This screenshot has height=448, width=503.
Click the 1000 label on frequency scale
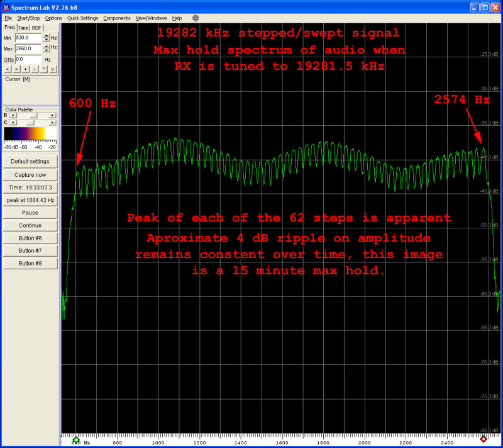(158, 443)
